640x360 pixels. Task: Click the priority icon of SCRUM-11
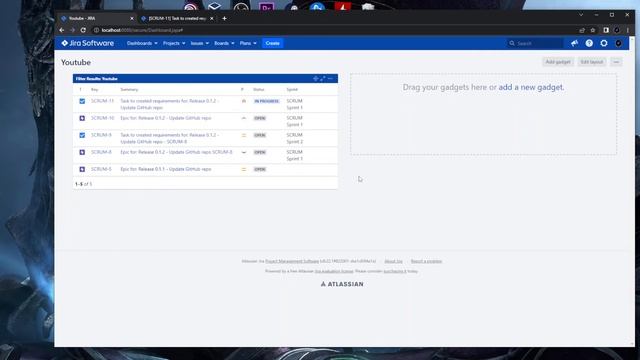pyautogui.click(x=244, y=101)
